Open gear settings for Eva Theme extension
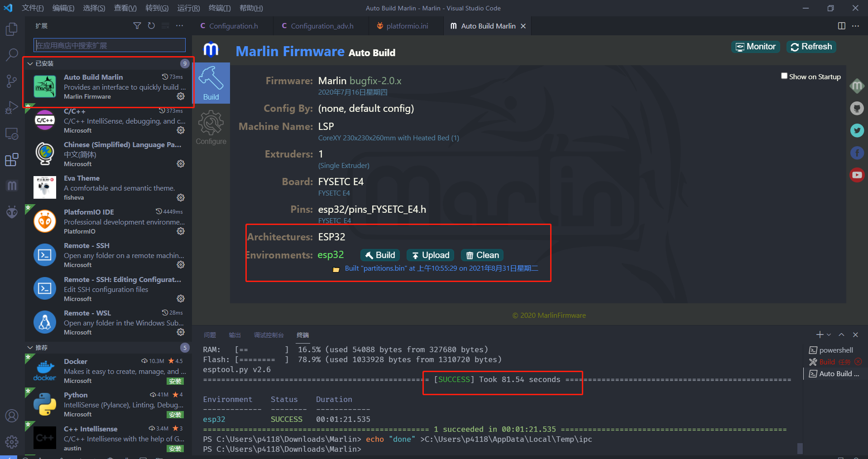 [x=181, y=197]
